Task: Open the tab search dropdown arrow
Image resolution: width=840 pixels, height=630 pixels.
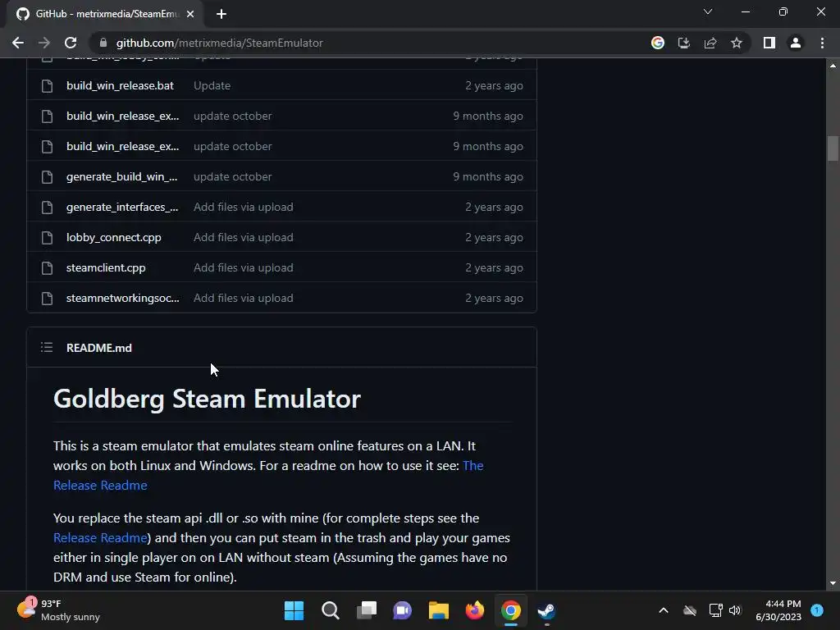Action: (x=708, y=11)
